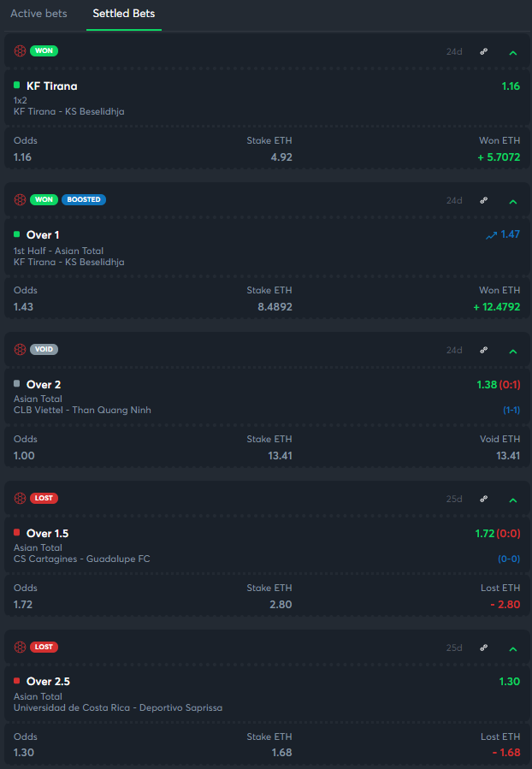Click link icon on Over 2 void bet
The height and width of the screenshot is (769, 532).
click(x=483, y=350)
